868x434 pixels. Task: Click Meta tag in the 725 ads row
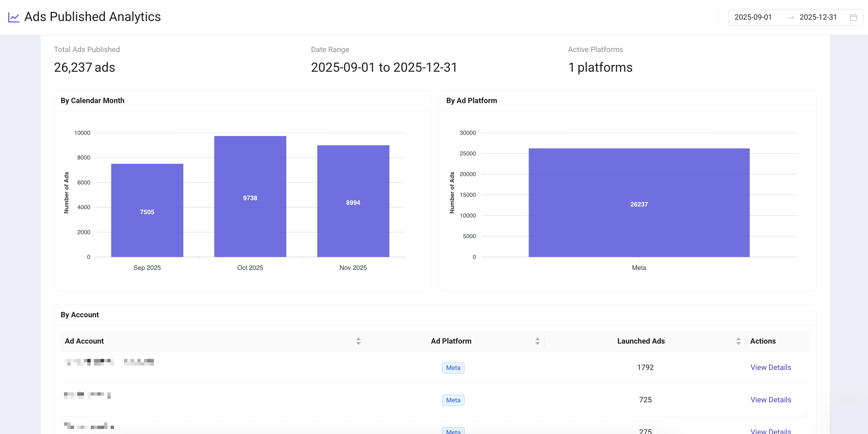(x=453, y=400)
